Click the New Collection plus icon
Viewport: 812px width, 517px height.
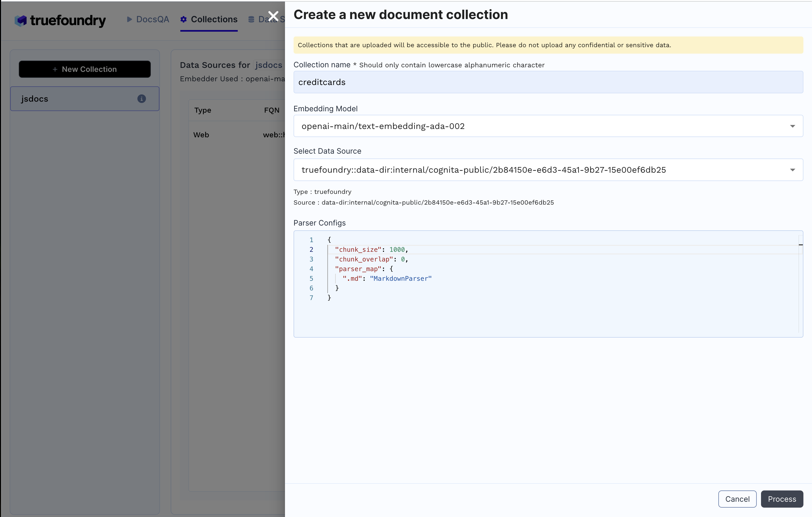pyautogui.click(x=55, y=69)
